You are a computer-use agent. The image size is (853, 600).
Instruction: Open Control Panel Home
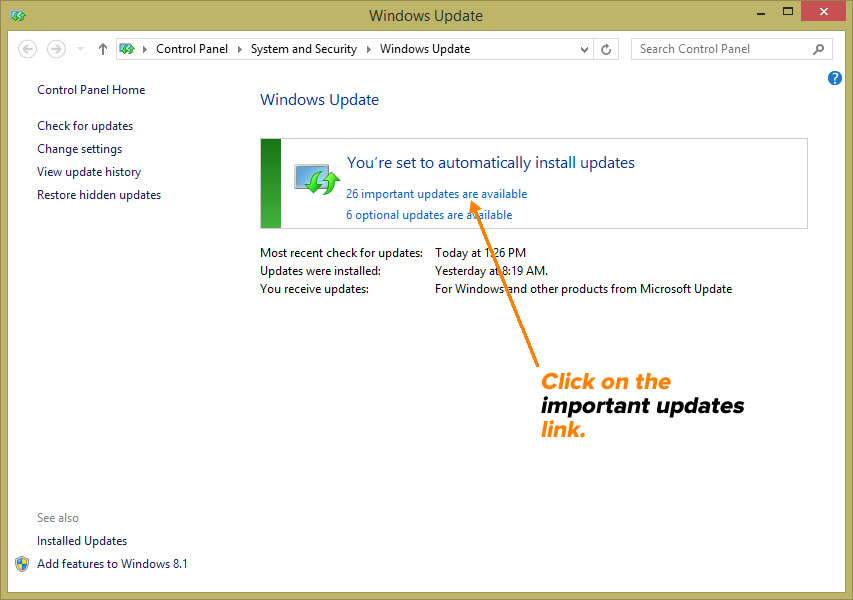pos(91,90)
